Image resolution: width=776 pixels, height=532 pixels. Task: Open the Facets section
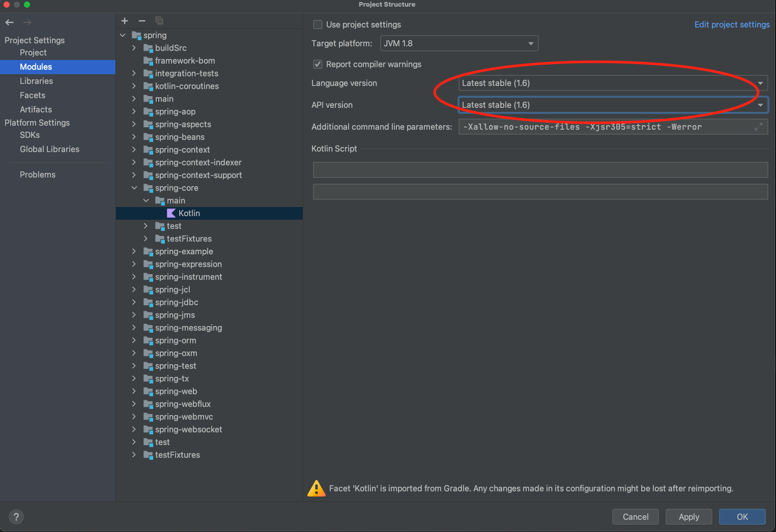33,95
